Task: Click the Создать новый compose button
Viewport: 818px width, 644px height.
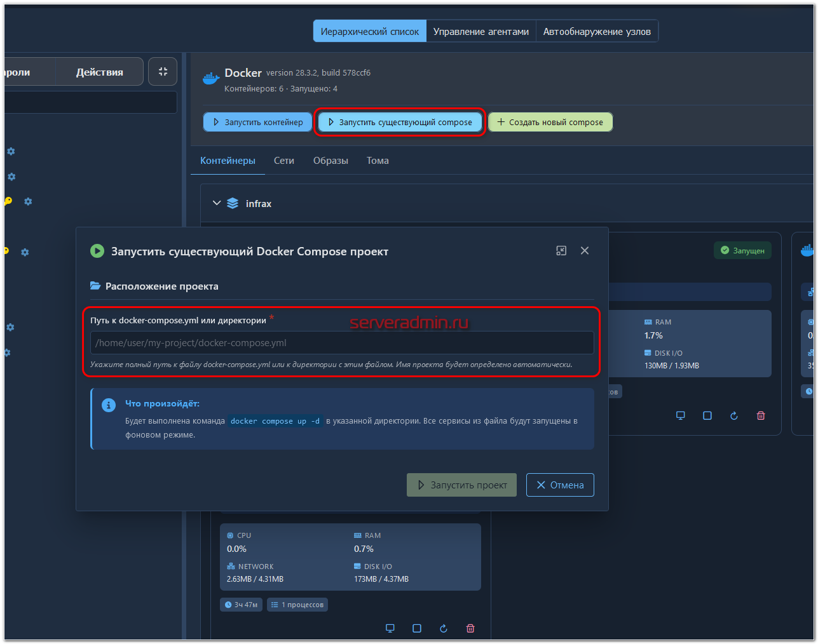Action: [550, 122]
